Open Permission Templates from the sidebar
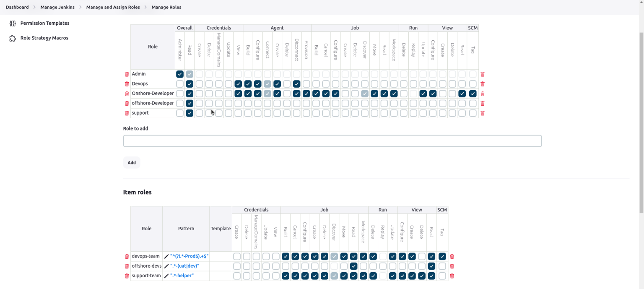The width and height of the screenshot is (644, 289). (x=44, y=23)
